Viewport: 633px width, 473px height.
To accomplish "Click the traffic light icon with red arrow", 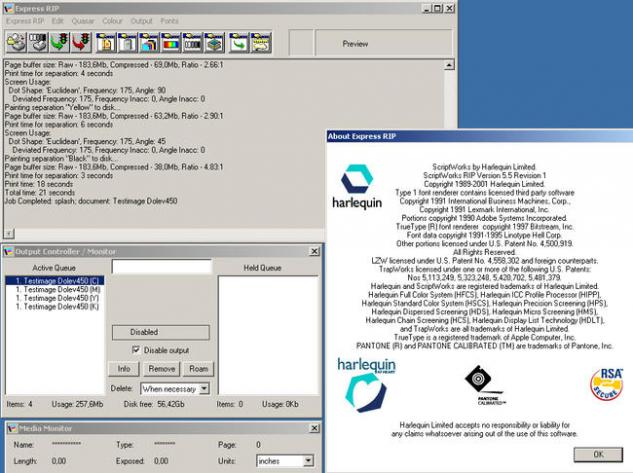I will tap(81, 43).
